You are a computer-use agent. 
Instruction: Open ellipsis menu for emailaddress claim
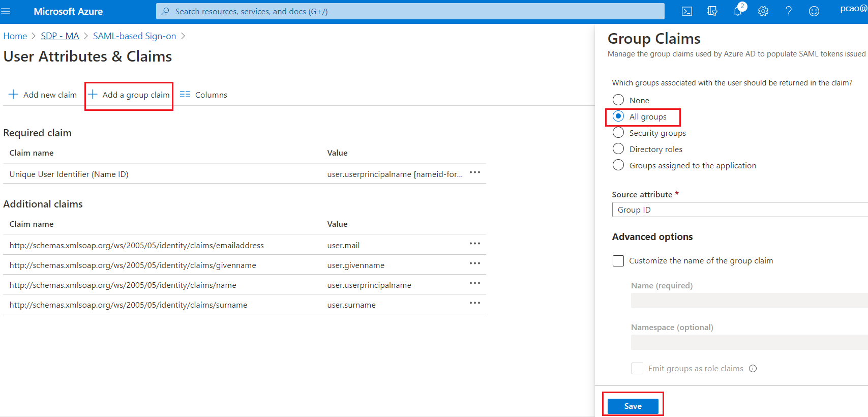(x=474, y=244)
